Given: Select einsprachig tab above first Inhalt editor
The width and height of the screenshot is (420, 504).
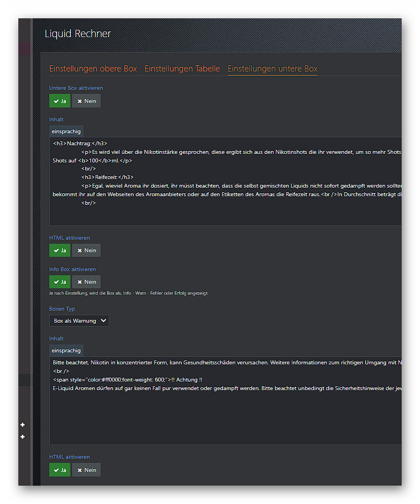Looking at the screenshot, I should tap(66, 132).
